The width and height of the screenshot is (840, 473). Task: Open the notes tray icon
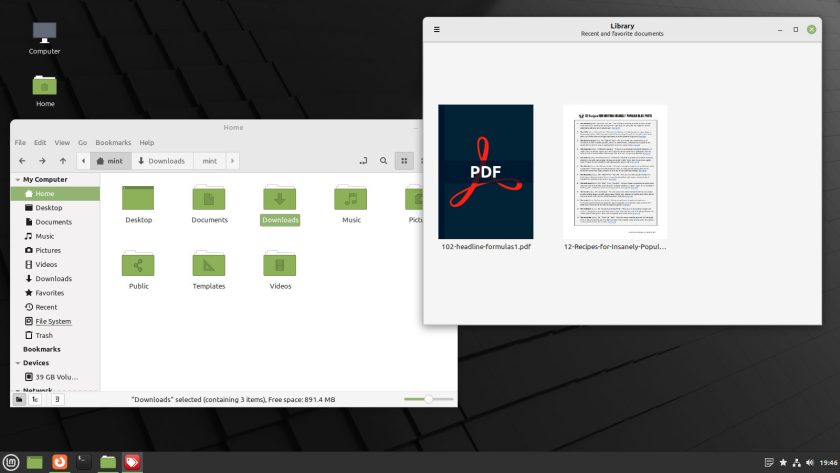tap(769, 462)
